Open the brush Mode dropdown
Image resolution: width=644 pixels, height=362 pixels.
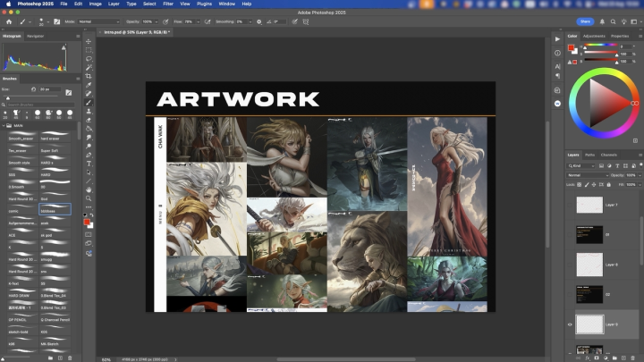pyautogui.click(x=98, y=21)
